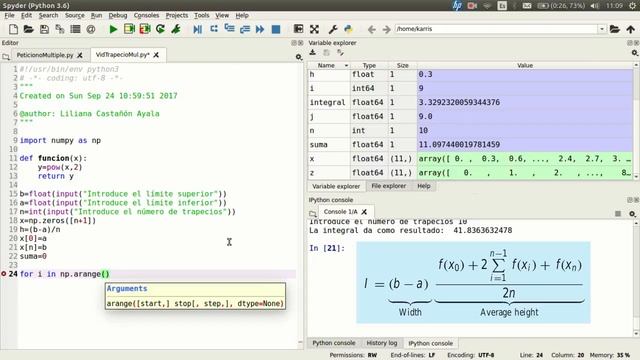
Task: Close Console 1/A tab
Action: pos(364,211)
